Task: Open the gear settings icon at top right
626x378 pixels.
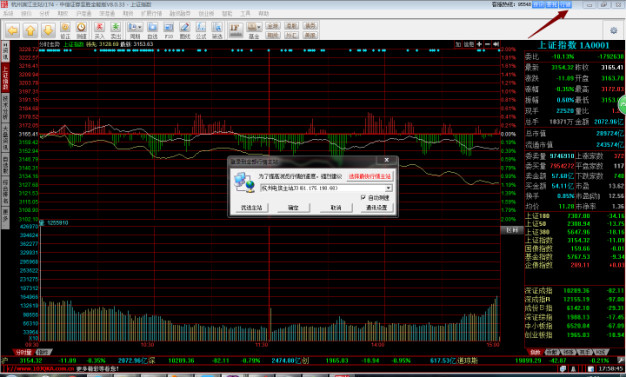Action: pyautogui.click(x=614, y=30)
